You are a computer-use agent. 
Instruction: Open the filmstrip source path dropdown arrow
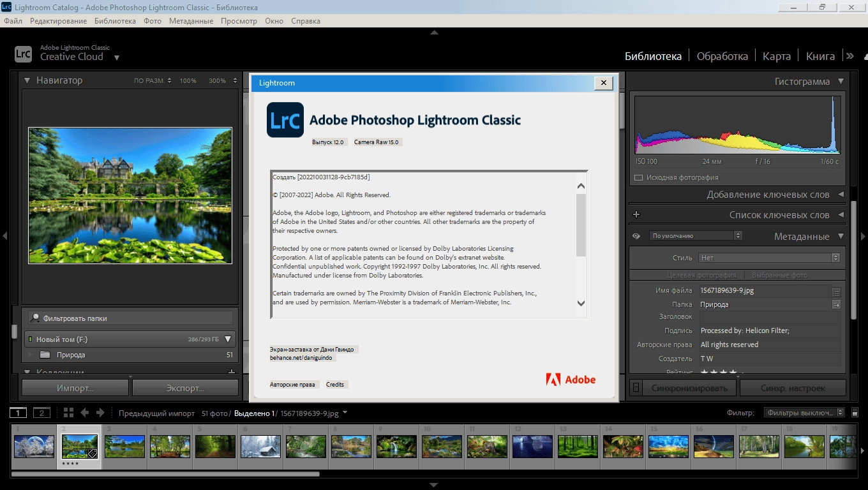point(345,413)
